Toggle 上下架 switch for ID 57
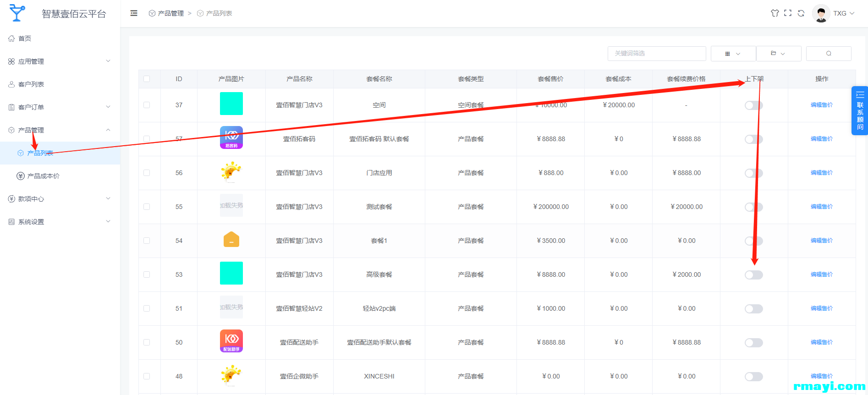Image resolution: width=868 pixels, height=395 pixels. tap(754, 139)
